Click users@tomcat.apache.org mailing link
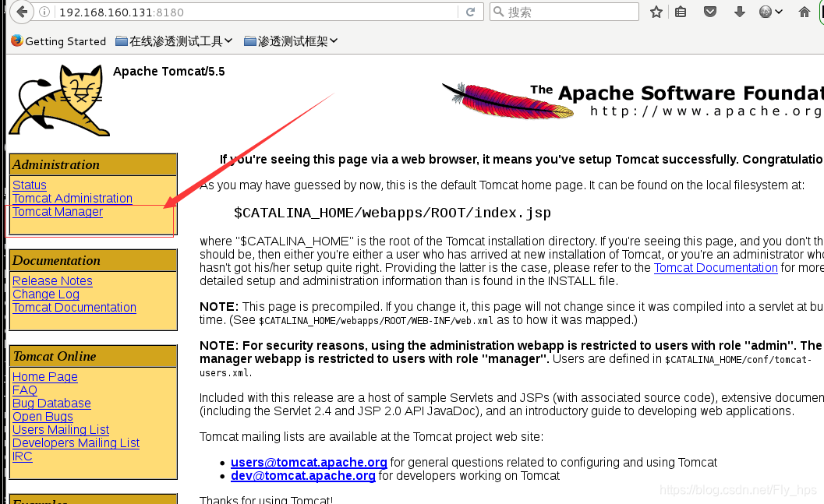 309,463
